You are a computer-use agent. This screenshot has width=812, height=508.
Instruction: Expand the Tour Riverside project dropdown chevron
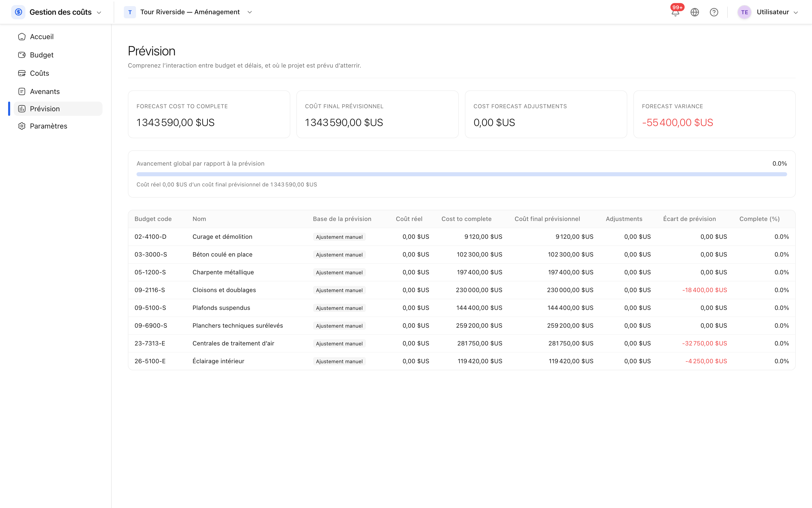coord(250,12)
